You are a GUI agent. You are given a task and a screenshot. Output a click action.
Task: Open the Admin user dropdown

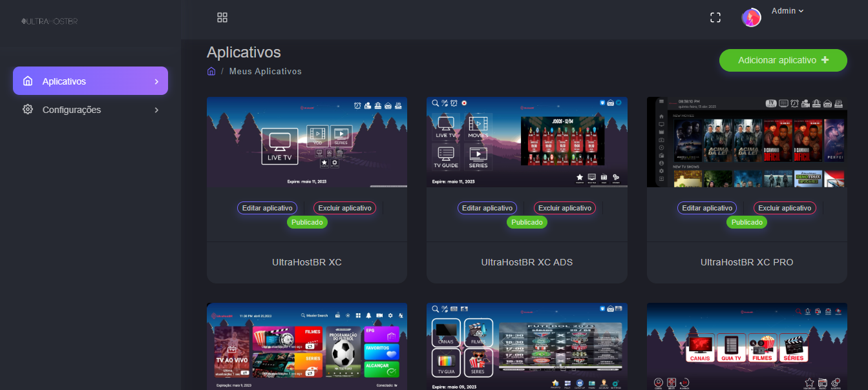787,11
